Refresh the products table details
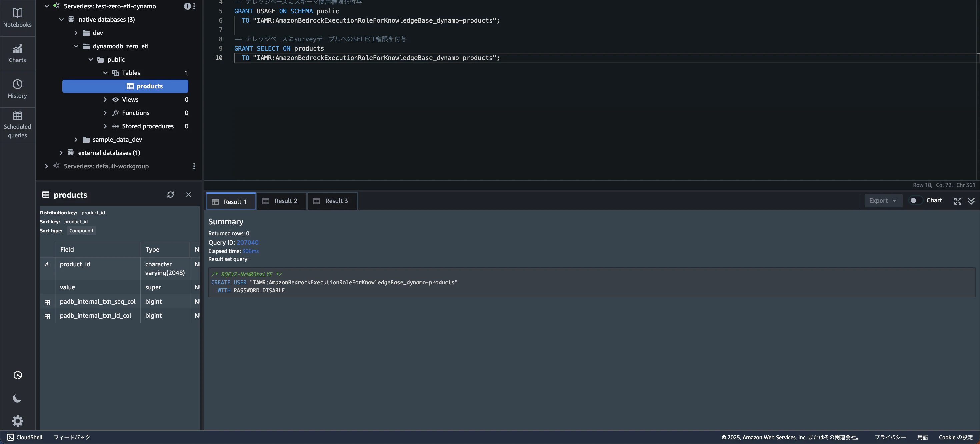 click(170, 194)
